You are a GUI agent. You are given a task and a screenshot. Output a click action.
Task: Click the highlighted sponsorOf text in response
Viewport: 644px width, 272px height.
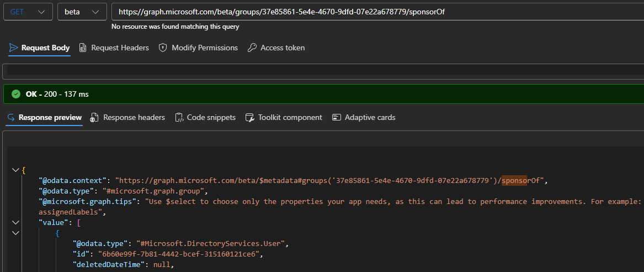[x=514, y=180]
